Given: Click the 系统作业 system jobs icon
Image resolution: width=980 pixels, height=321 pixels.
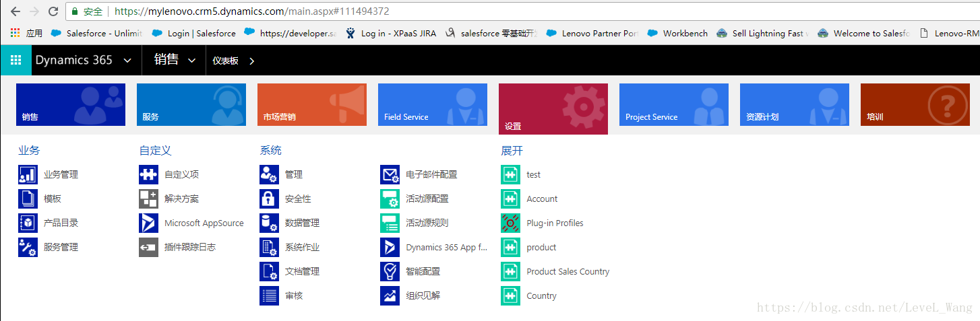Looking at the screenshot, I should point(269,247).
